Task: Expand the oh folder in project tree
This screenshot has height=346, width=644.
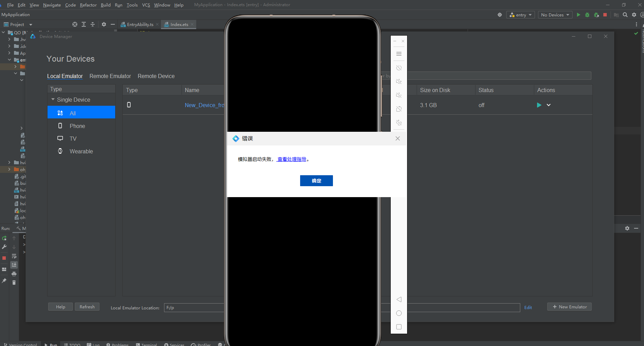Action: pos(9,169)
